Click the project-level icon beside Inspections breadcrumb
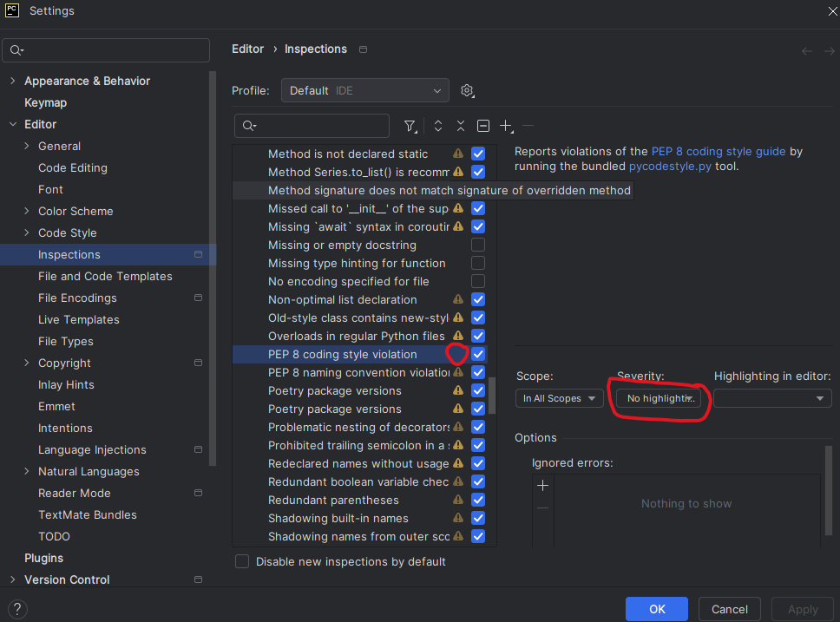The width and height of the screenshot is (840, 622). pos(364,49)
